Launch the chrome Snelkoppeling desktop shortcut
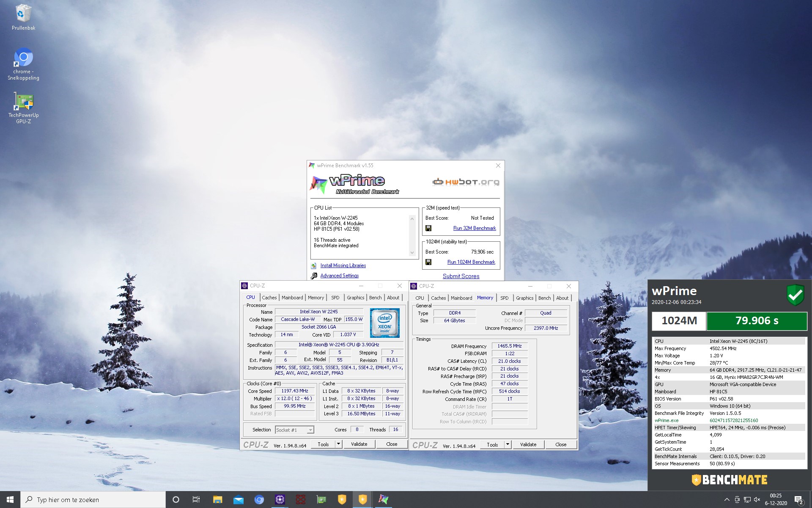The image size is (812, 508). pos(23,63)
